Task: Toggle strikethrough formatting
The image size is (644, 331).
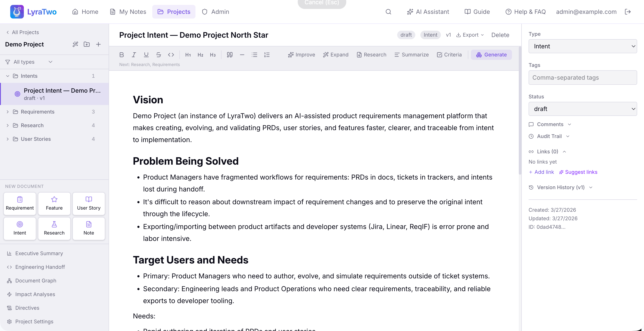Action: click(x=158, y=55)
